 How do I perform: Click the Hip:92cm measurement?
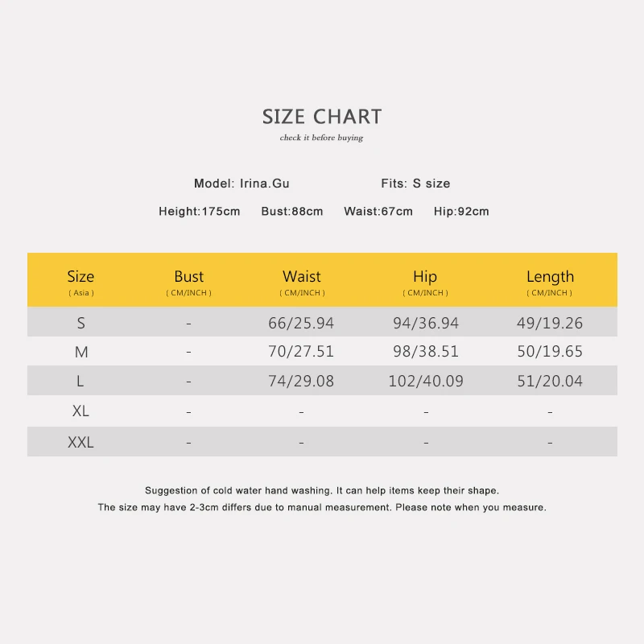click(x=461, y=211)
